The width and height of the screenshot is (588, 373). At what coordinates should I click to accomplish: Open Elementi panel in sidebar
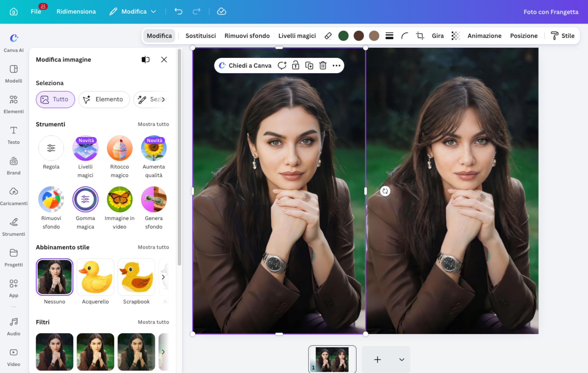click(x=13, y=104)
